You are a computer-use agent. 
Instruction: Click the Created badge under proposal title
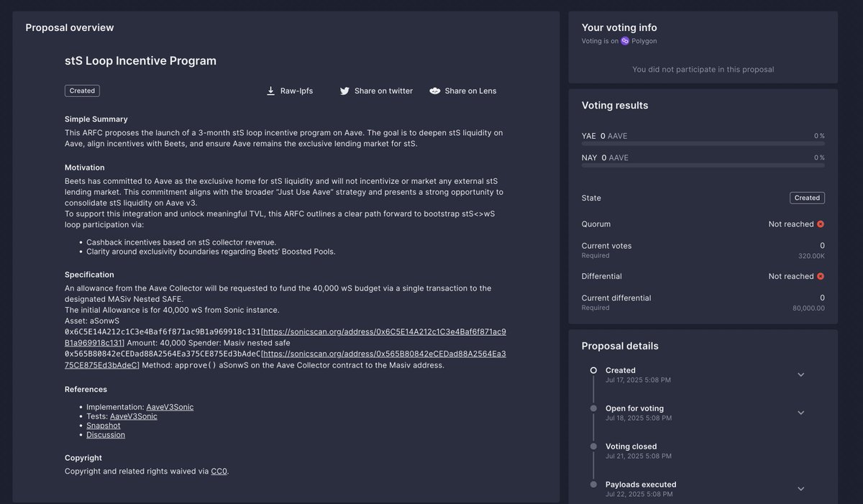pos(82,91)
